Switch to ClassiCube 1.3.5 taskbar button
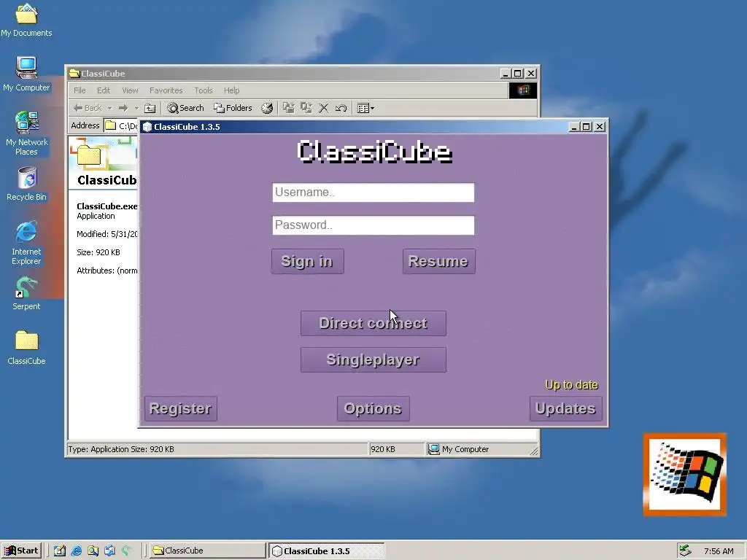This screenshot has width=747, height=560. tap(327, 551)
